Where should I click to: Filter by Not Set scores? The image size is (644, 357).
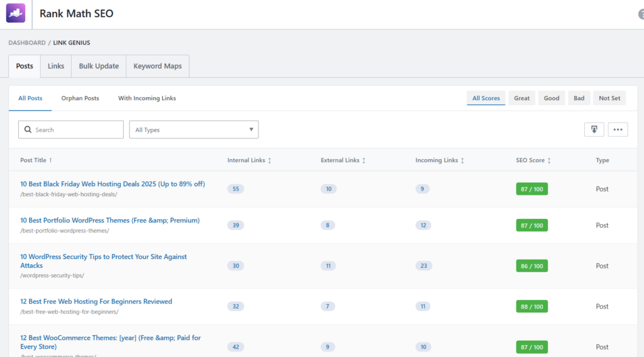[609, 98]
